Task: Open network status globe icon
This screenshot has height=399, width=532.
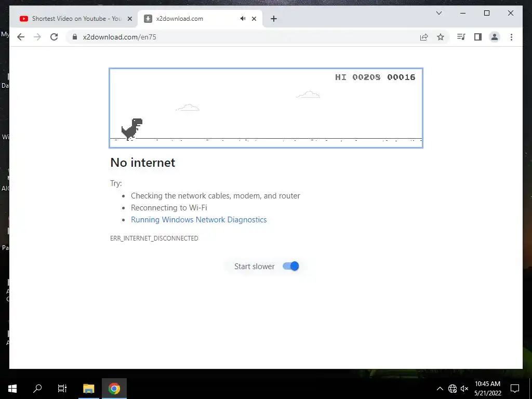Action: coord(453,389)
